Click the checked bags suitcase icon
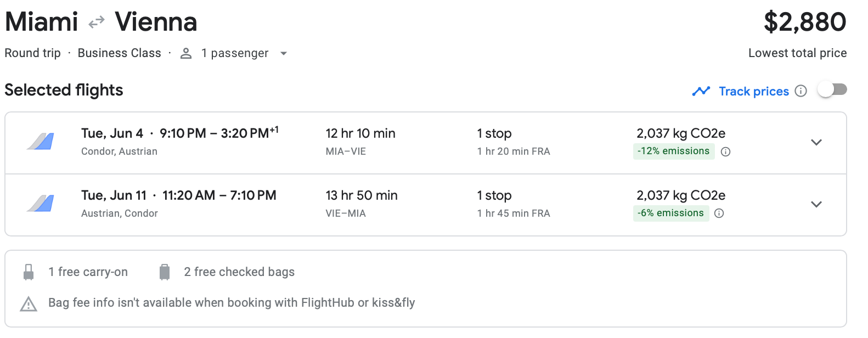The width and height of the screenshot is (868, 338). pos(165,272)
